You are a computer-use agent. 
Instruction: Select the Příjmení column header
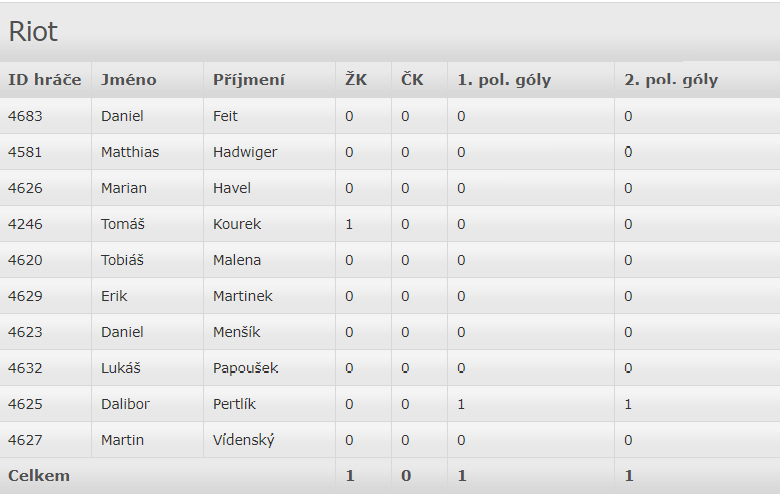[249, 80]
